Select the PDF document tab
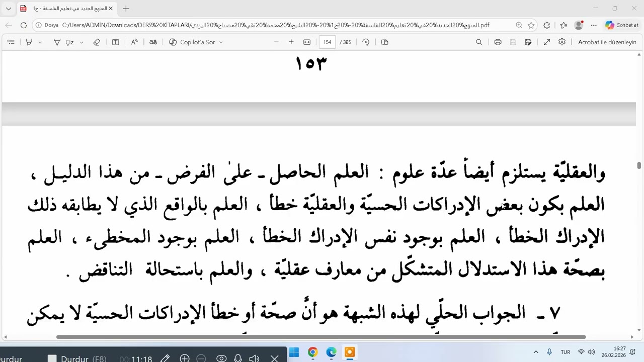The image size is (644, 362). pos(65,9)
